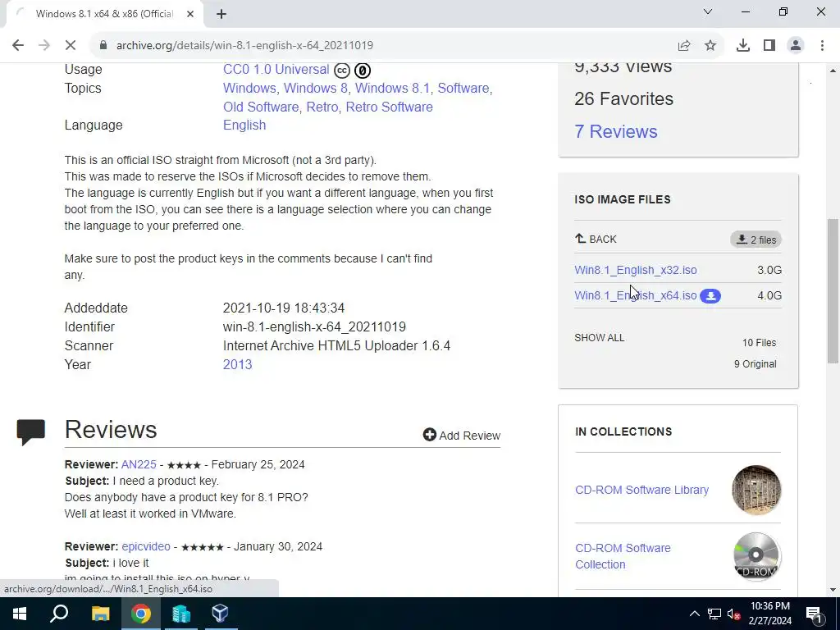Open VirtualBox icon in taskbar

[x=221, y=614]
